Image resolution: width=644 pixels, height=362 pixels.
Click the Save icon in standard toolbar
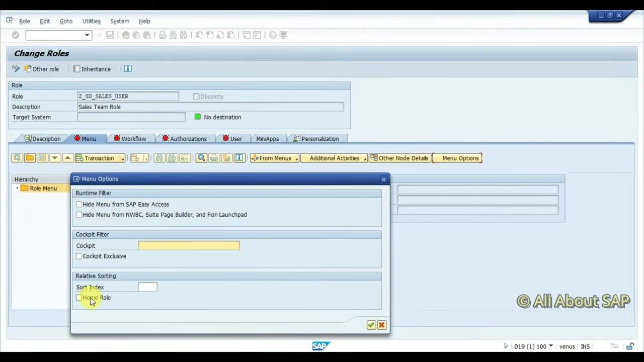110,35
